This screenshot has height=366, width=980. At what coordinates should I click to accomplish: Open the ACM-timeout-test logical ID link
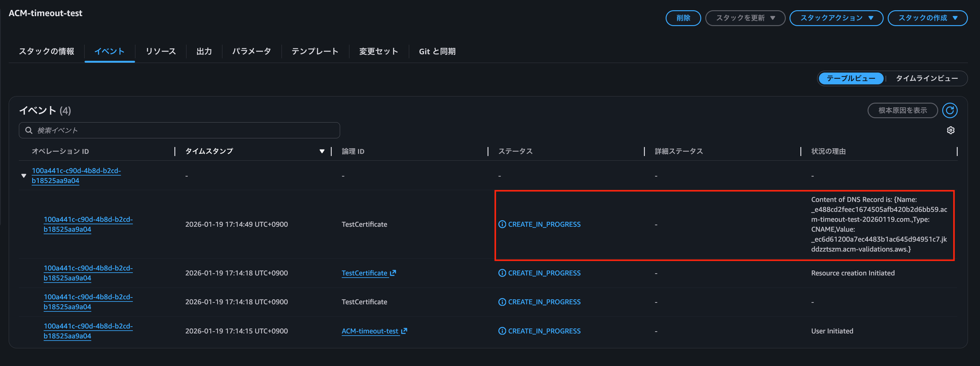tap(370, 331)
